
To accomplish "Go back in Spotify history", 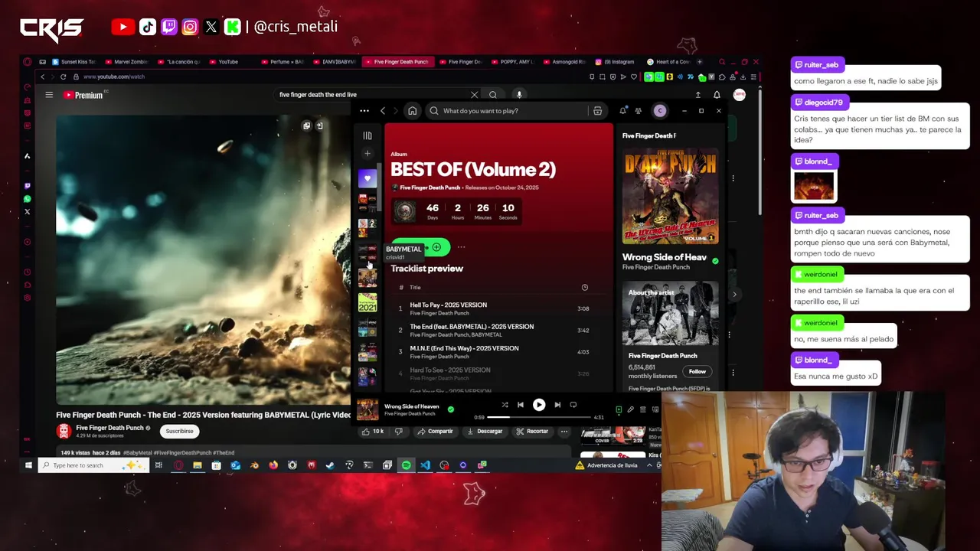I will coord(383,111).
